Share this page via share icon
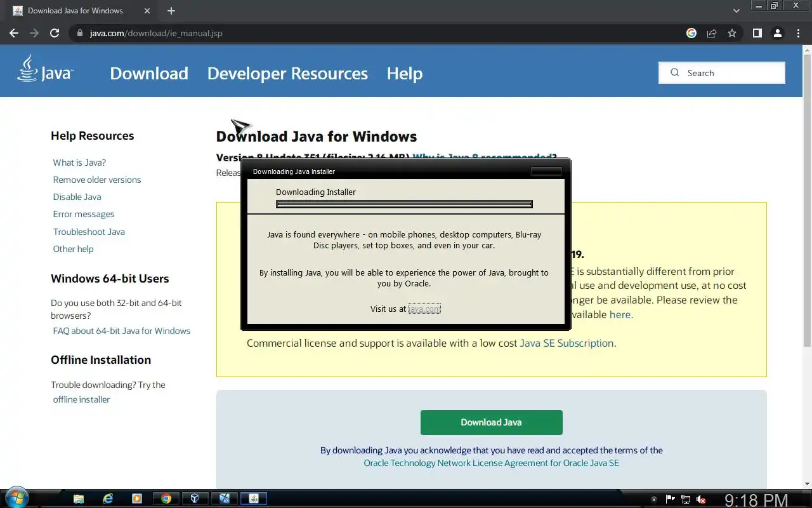 pos(712,33)
